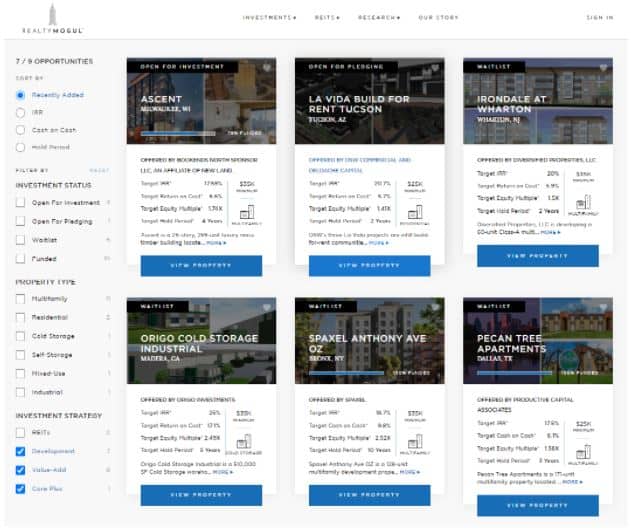The width and height of the screenshot is (631, 530).
Task: Select Recently Added sort option
Action: pyautogui.click(x=21, y=95)
